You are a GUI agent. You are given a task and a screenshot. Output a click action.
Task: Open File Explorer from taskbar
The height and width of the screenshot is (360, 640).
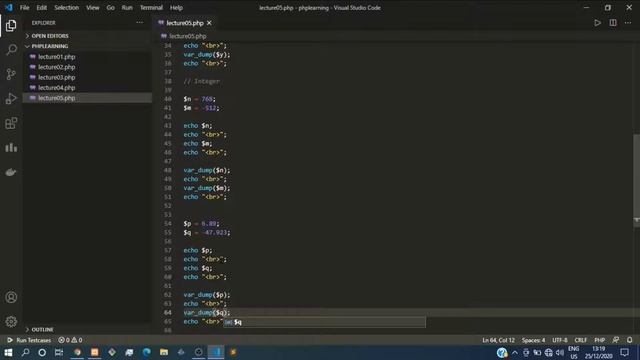tap(164, 352)
